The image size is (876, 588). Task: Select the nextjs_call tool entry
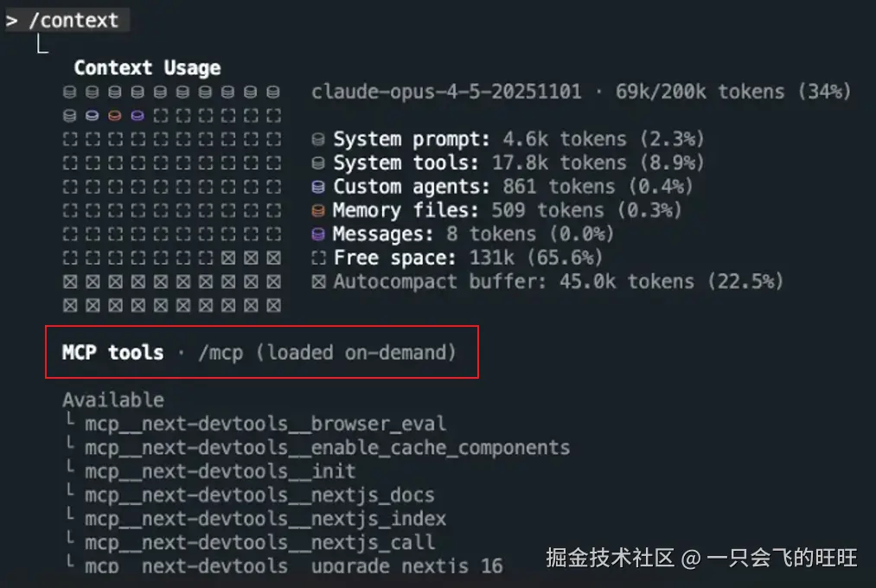[259, 543]
